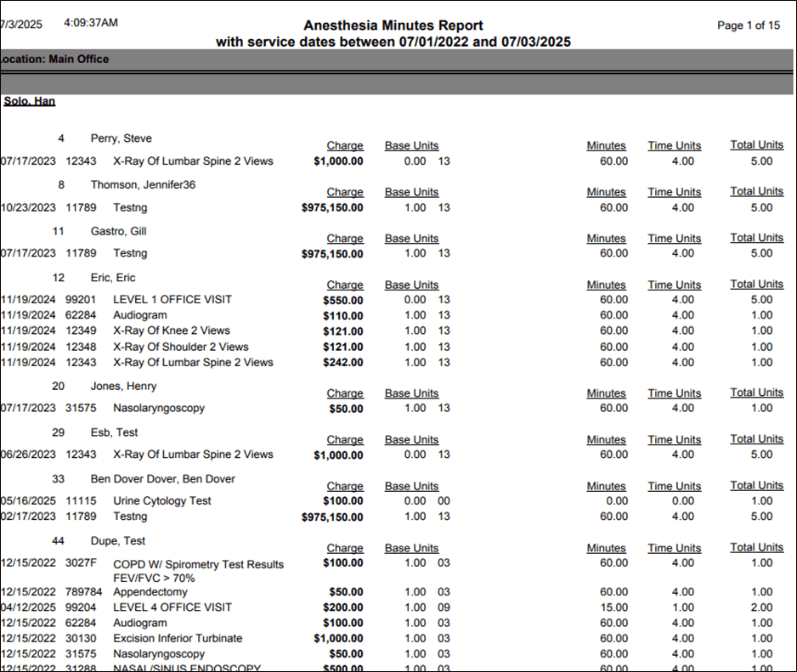797x672 pixels.
Task: Select the Ben Dover Dover, Ben Dover patient
Action: tap(162, 478)
